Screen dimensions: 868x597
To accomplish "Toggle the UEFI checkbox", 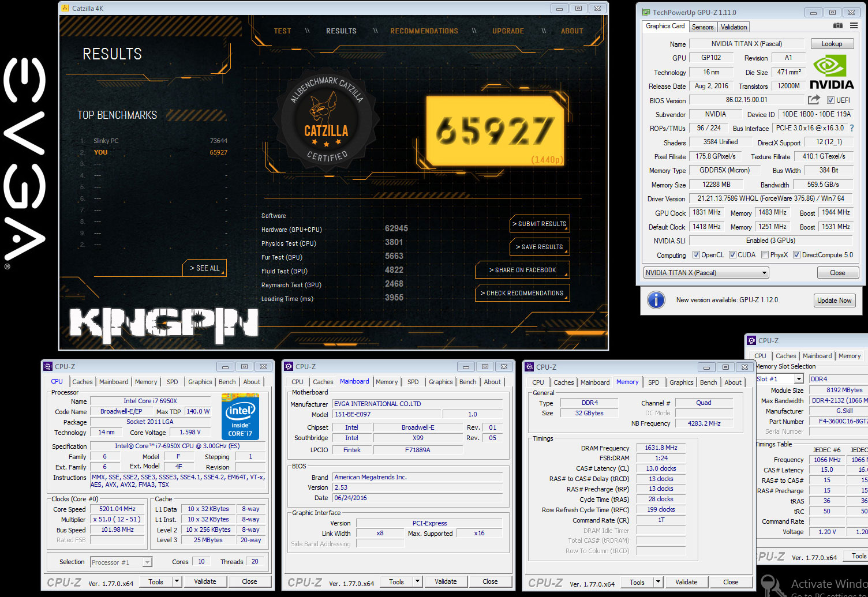I will click(x=830, y=100).
